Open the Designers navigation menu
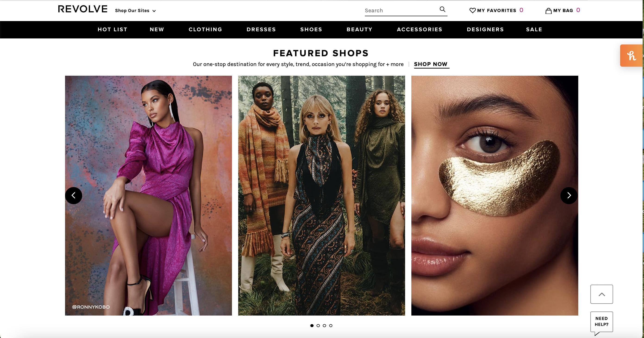This screenshot has width=644, height=338. point(485,29)
